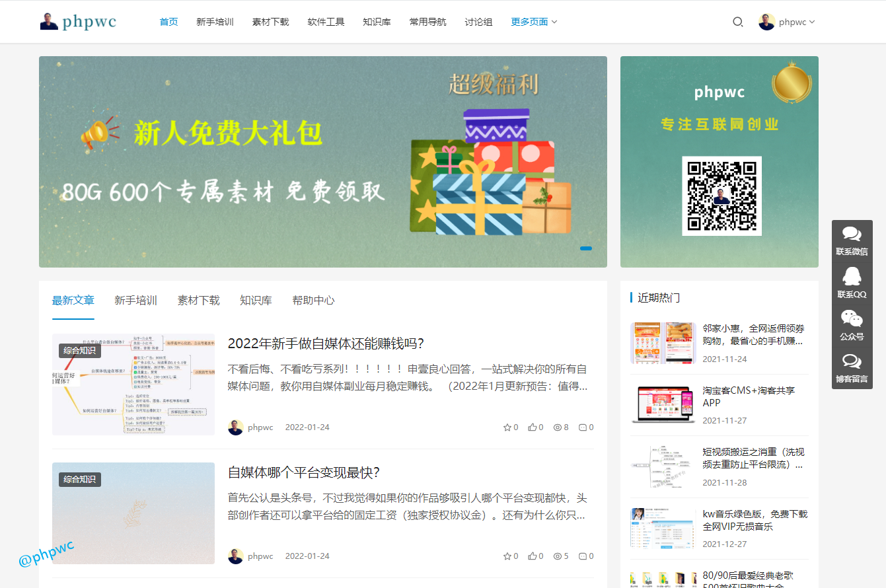Switch to 新手培训 tab in article list
The image size is (886, 588).
click(135, 300)
